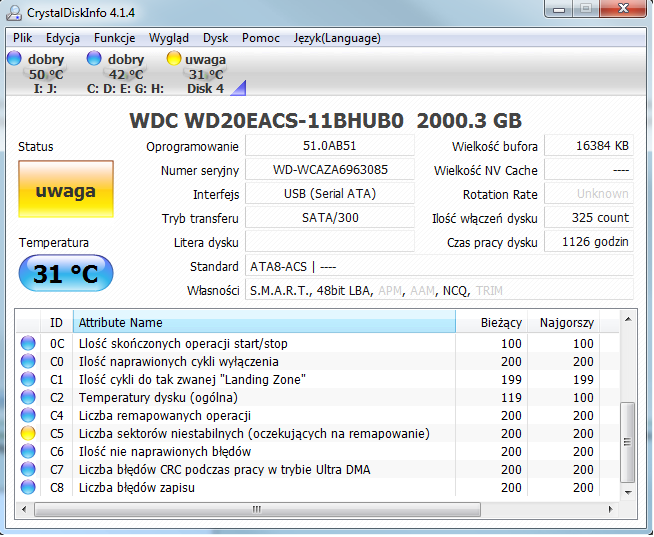Click the Wielkość bufora field 16384 KB

click(x=589, y=146)
